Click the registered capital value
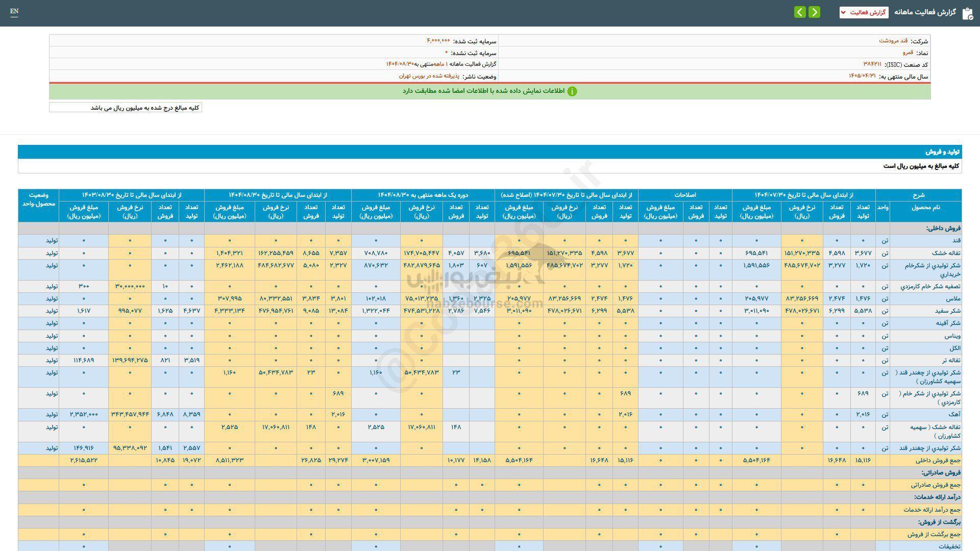Image resolution: width=980 pixels, height=551 pixels. 438,41
